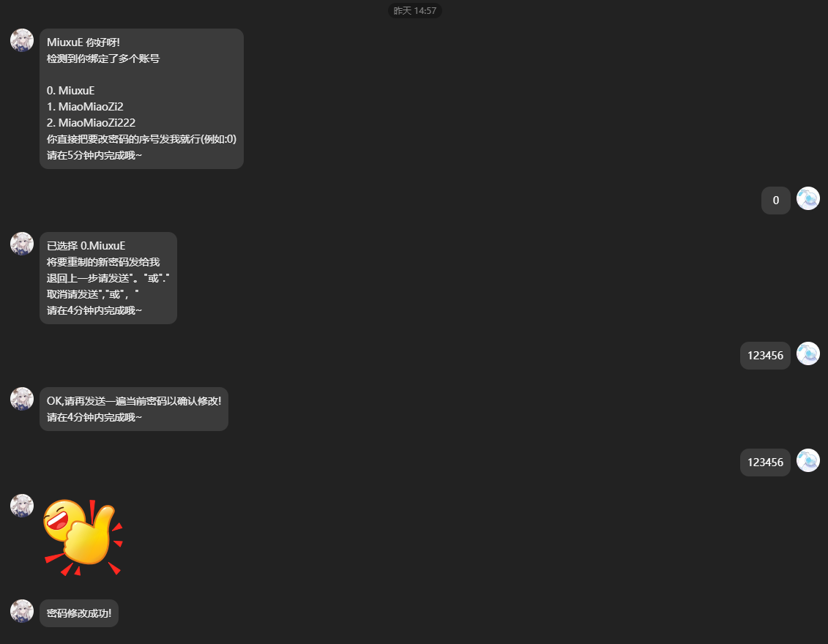The height and width of the screenshot is (644, 828).
Task: Open bot avatar next to '已选择 0.MiuxuE' message
Action: 22,244
